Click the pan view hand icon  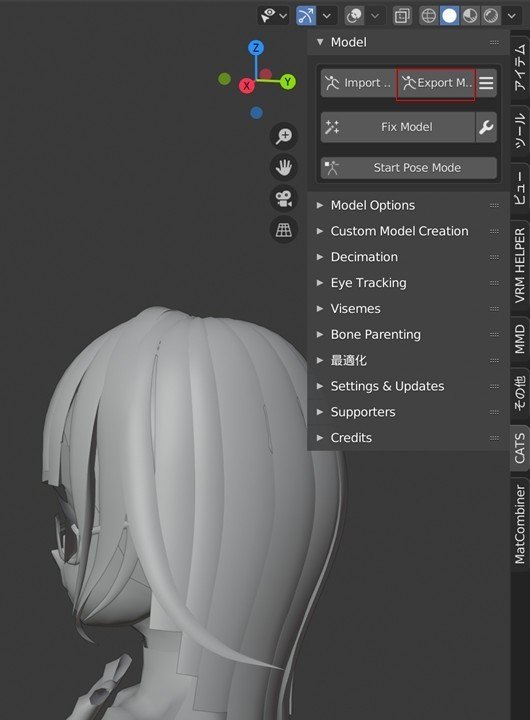click(284, 167)
